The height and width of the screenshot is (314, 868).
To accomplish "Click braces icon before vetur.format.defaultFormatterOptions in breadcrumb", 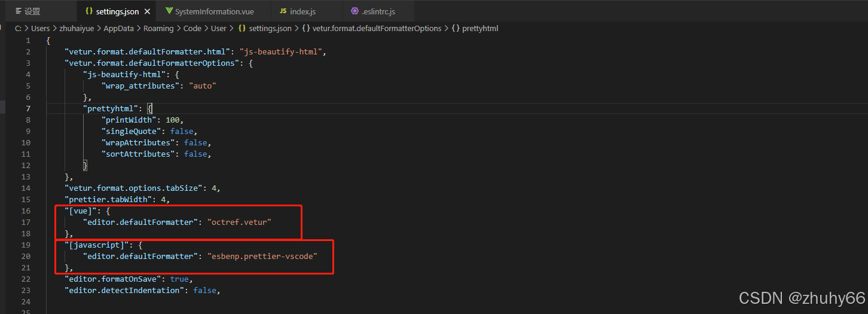I will pyautogui.click(x=305, y=28).
